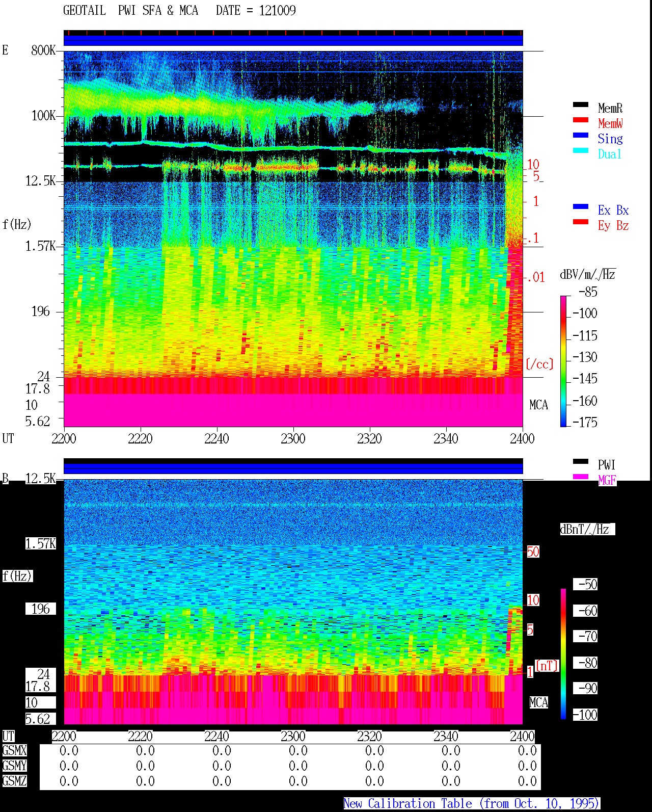Image resolution: width=652 pixels, height=812 pixels.
Task: Click the blue mode bar above E spectrogram
Action: [x=293, y=40]
